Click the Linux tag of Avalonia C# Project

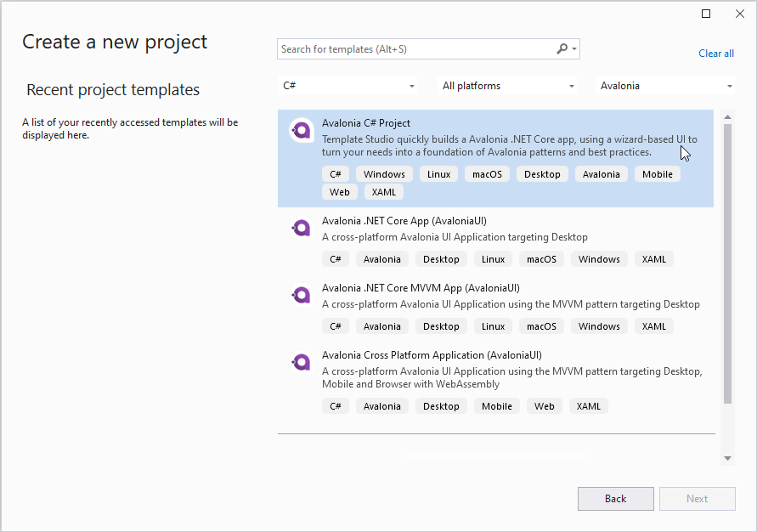click(x=438, y=174)
